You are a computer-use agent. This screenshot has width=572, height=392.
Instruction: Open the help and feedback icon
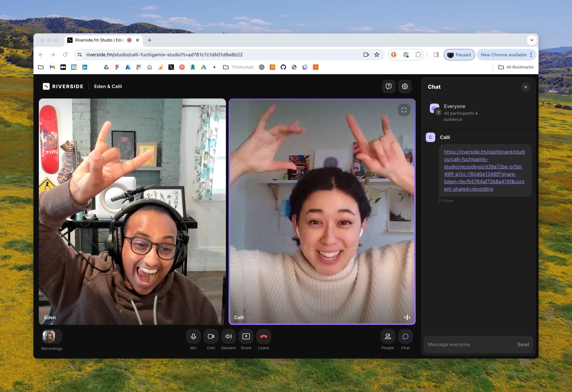point(389,86)
